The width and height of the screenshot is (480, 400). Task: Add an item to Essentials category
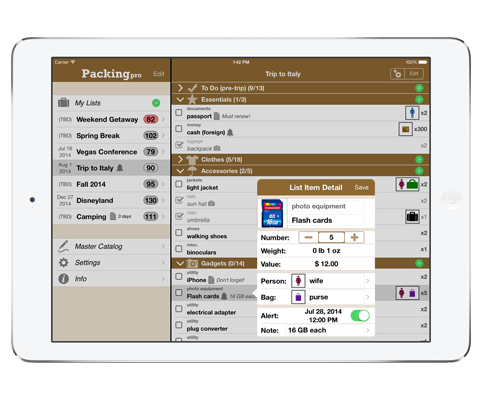pos(419,99)
